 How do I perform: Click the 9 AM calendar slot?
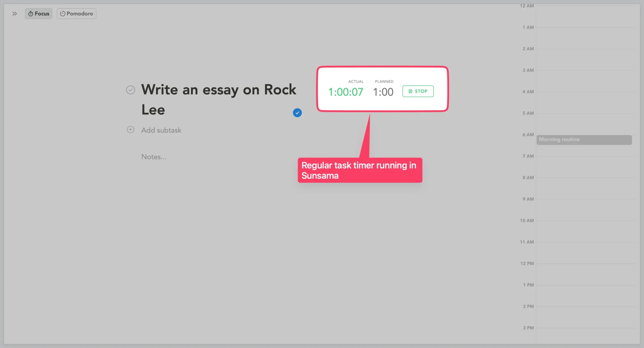coord(586,210)
